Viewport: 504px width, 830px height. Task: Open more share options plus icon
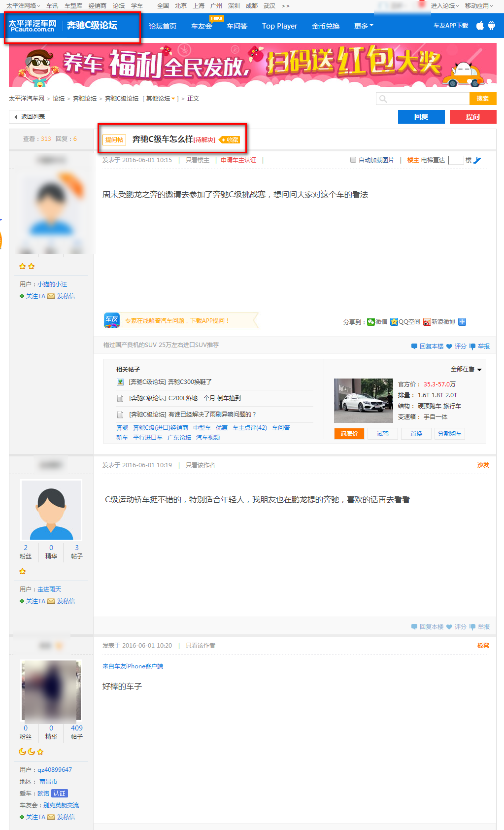(x=462, y=322)
